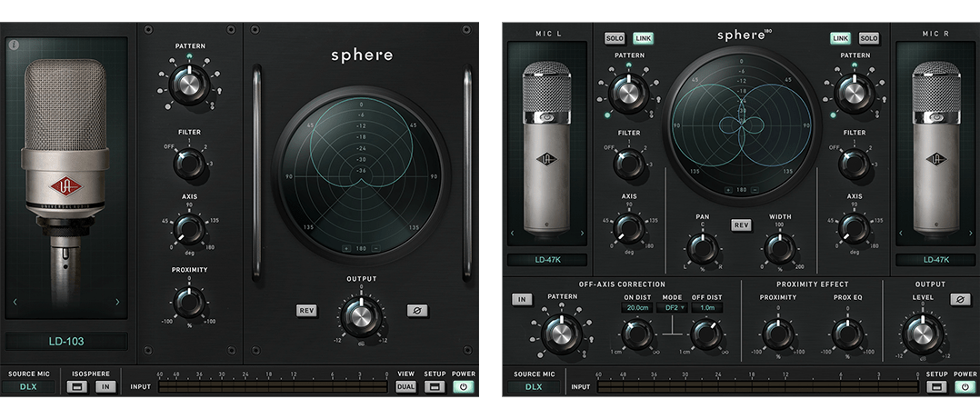The height and width of the screenshot is (419, 980).
Task: Click the info icon above the LD-103 microphone
Action: [x=14, y=45]
